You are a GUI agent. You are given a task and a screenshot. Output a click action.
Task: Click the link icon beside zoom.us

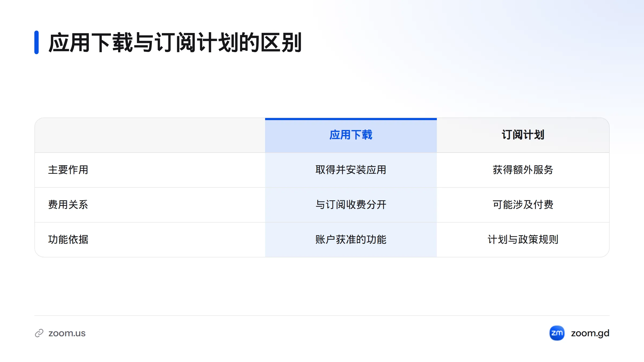pos(39,333)
